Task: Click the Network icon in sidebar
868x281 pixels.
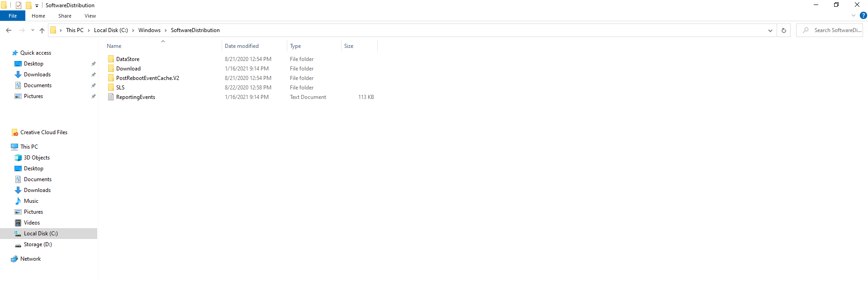Action: 14,259
